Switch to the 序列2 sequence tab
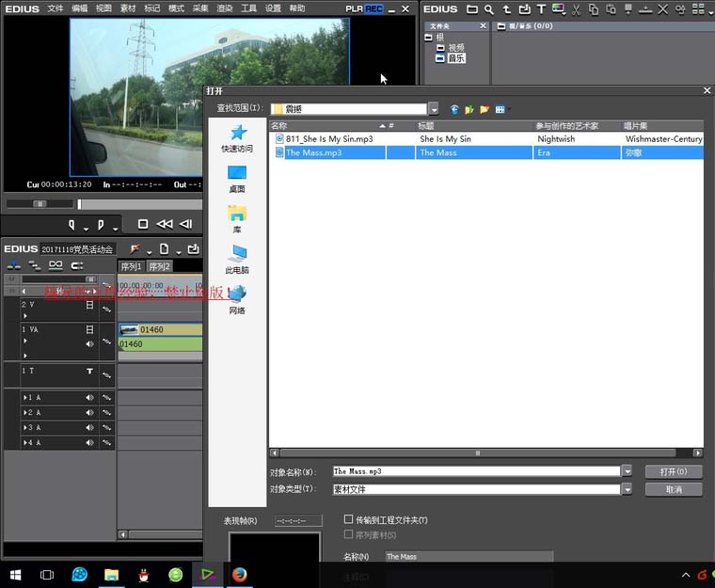Screen dimensions: 715x588 click(x=159, y=266)
